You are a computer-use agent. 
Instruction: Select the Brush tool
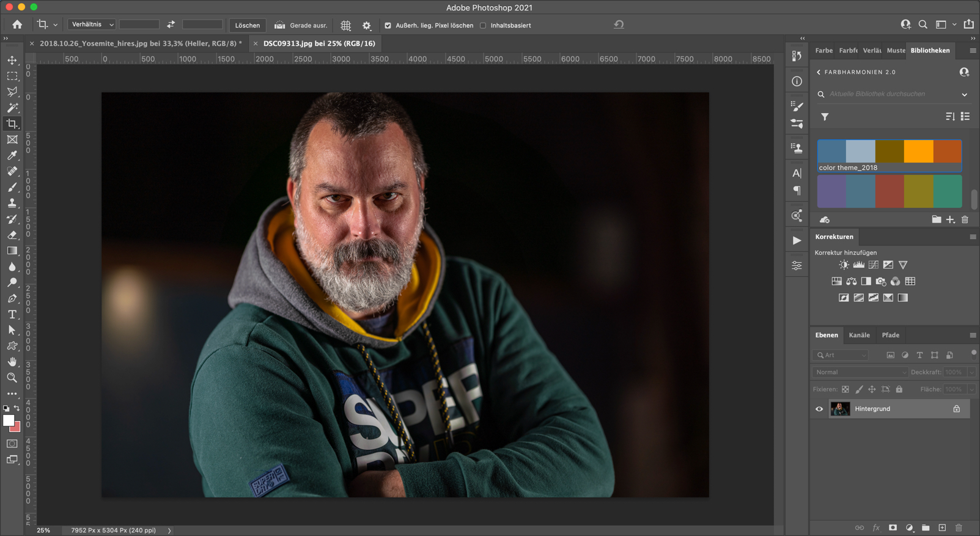pyautogui.click(x=12, y=187)
